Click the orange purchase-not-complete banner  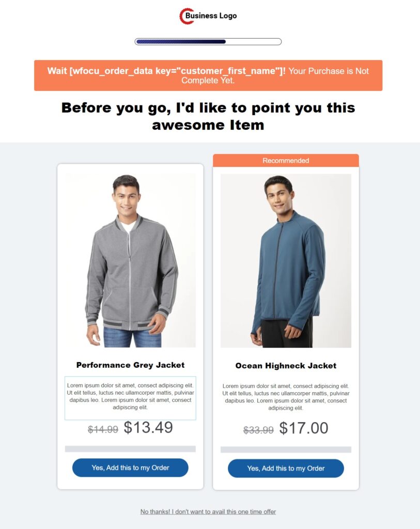(208, 75)
